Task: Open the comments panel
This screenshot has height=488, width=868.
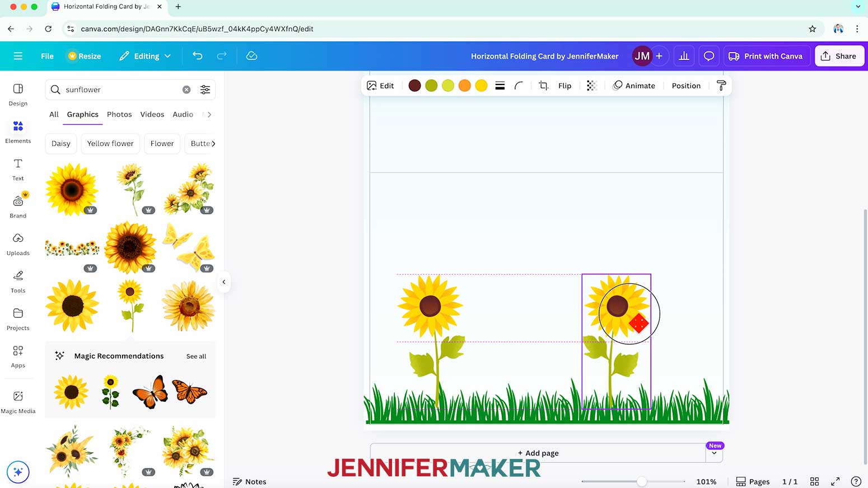Action: coord(709,56)
